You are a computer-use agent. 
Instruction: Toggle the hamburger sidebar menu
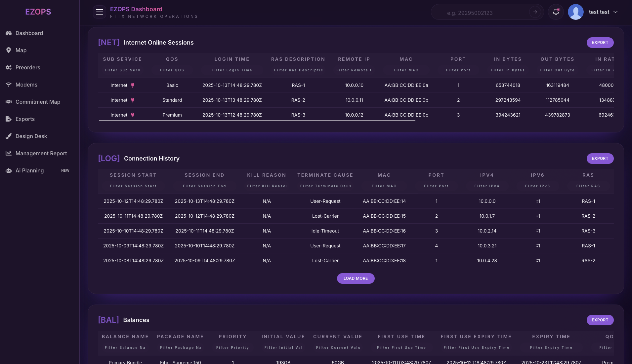(x=99, y=12)
